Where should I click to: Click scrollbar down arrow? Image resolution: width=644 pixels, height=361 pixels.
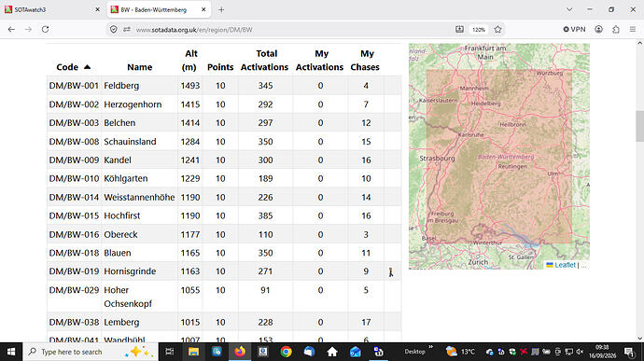coord(639,339)
